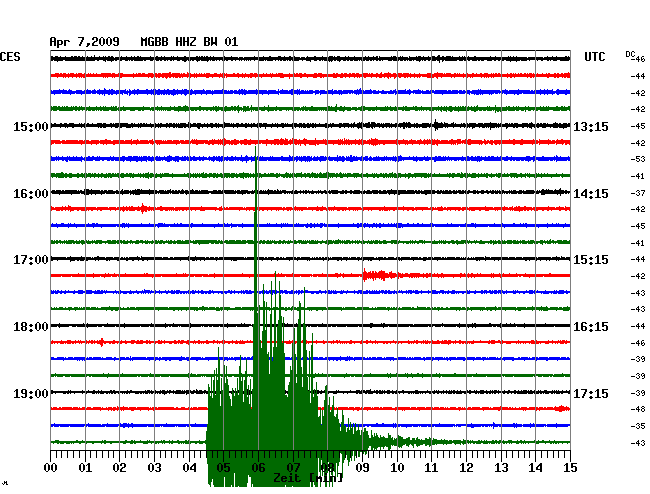Image resolution: width=650 pixels, height=494 pixels.
Task: Click minute axis tick label "03"
Action: click(x=154, y=468)
